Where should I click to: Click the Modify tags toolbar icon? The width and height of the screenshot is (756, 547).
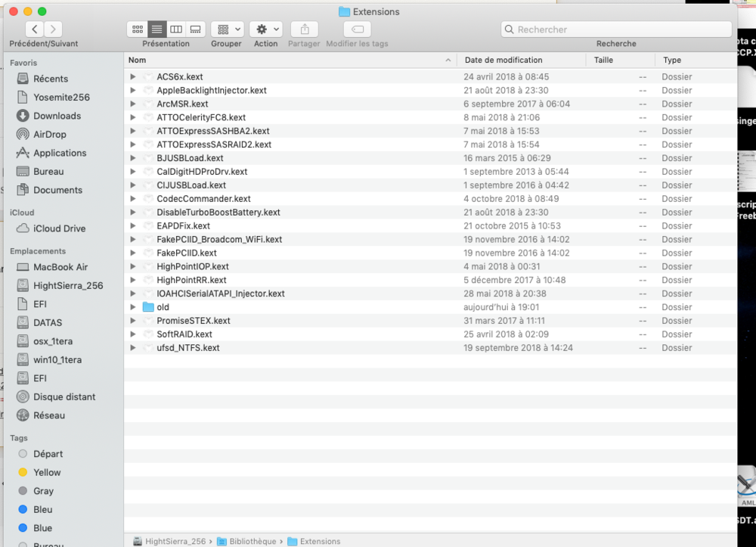[357, 30]
